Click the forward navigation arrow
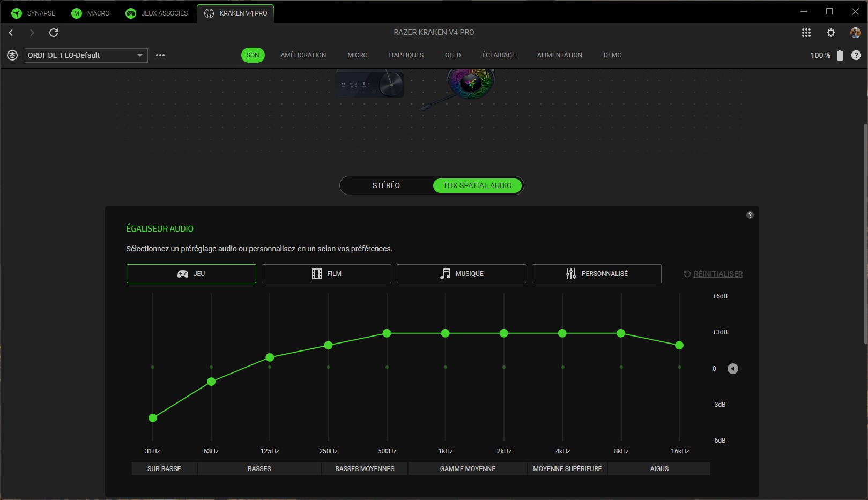This screenshot has height=500, width=868. pos(32,33)
